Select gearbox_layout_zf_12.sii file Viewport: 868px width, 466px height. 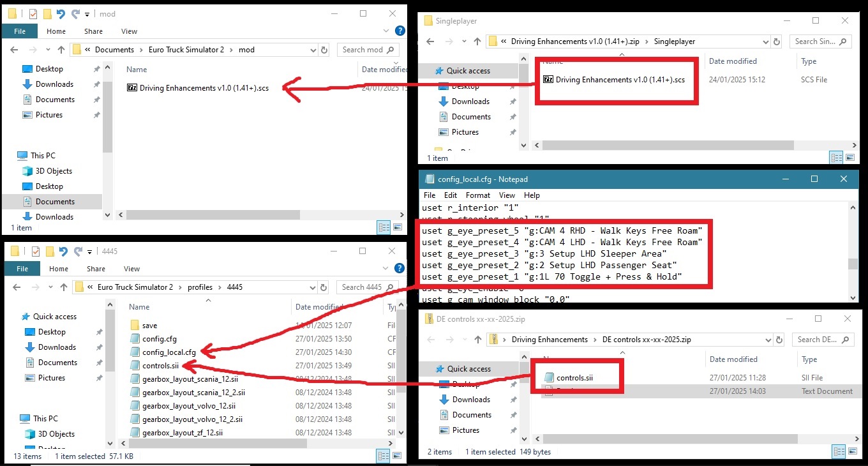coord(176,432)
